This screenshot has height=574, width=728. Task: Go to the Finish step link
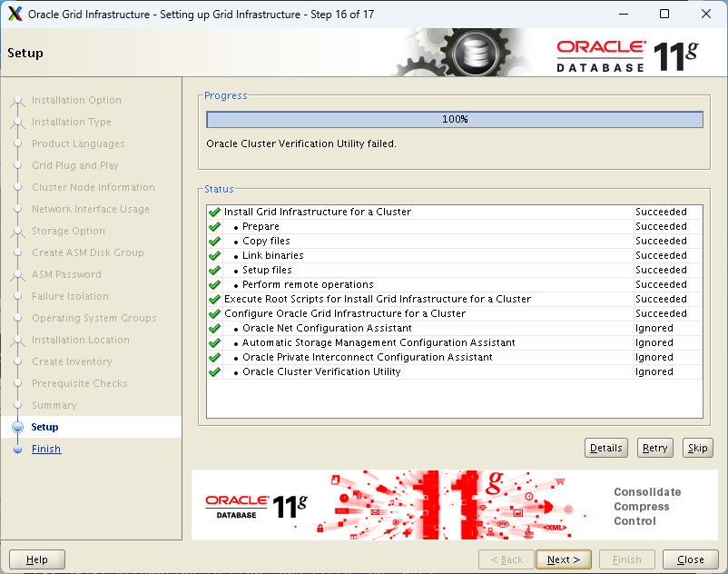pyautogui.click(x=46, y=449)
